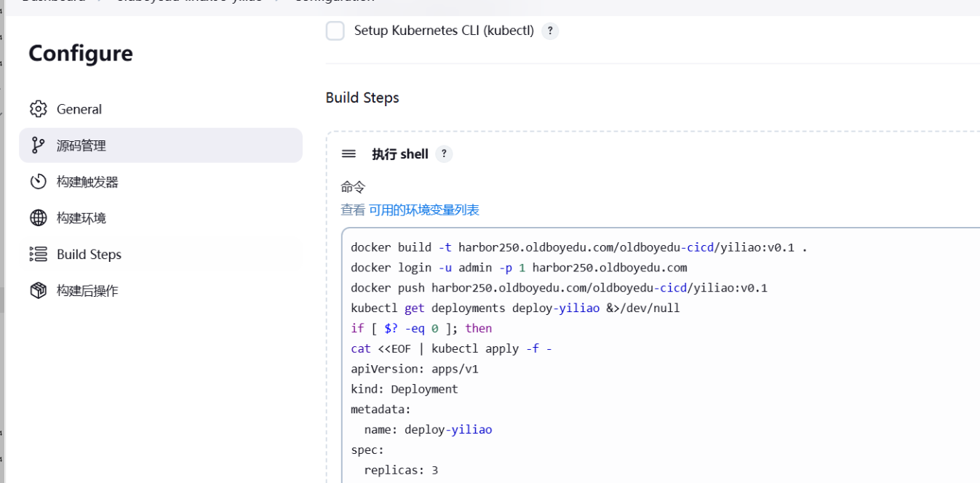Viewport: 980px width, 483px height.
Task: Open the help icon next to 执行 shell
Action: coord(444,154)
